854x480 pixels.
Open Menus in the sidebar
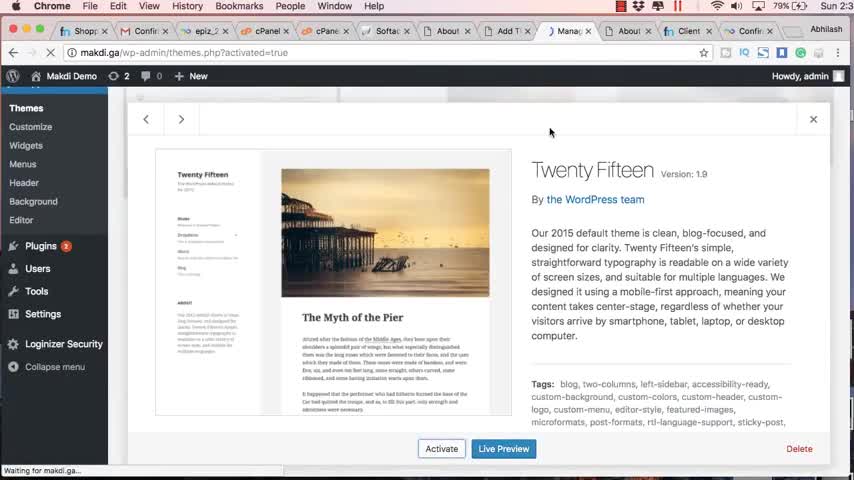22,164
